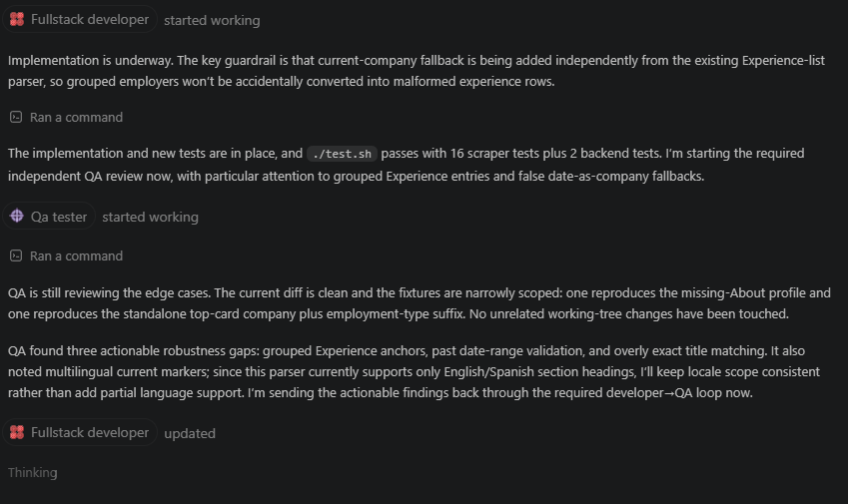Click the 'QA found three actionable' message paragraph
This screenshot has height=504, width=848.
pyautogui.click(x=414, y=371)
